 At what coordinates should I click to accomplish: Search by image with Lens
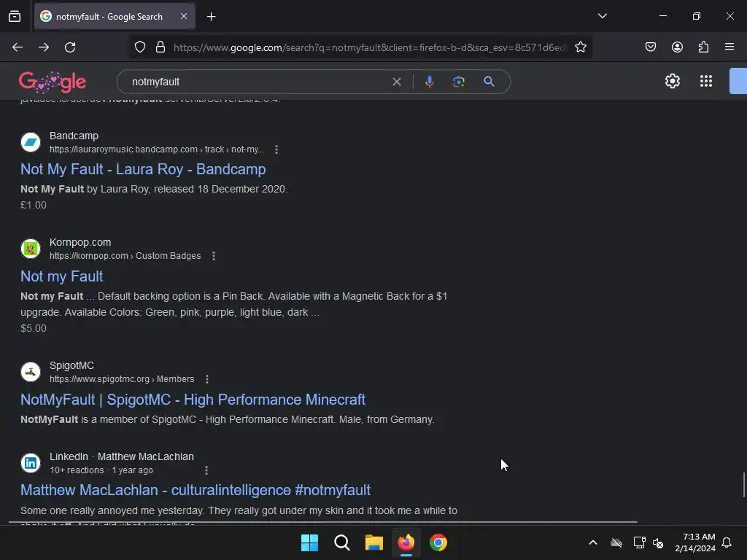tap(459, 82)
